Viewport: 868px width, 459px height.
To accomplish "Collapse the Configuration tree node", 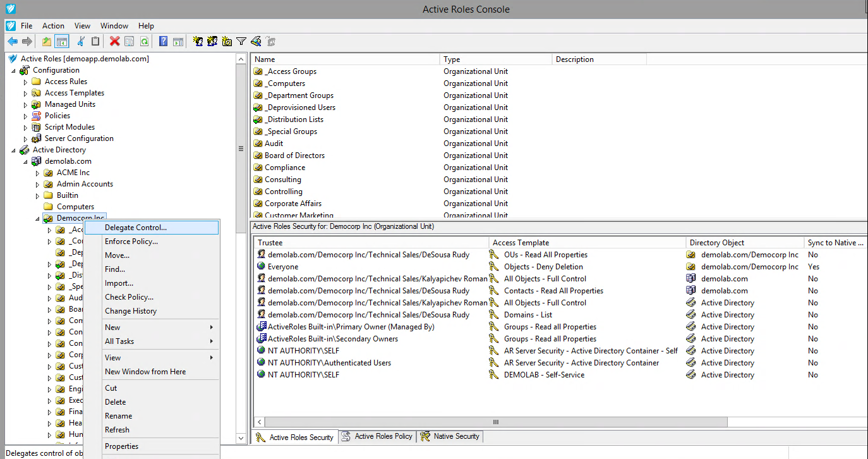I will pos(13,70).
